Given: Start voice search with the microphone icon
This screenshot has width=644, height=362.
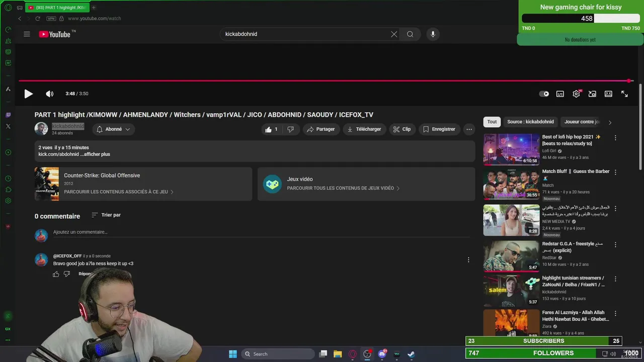Looking at the screenshot, I should [433, 34].
